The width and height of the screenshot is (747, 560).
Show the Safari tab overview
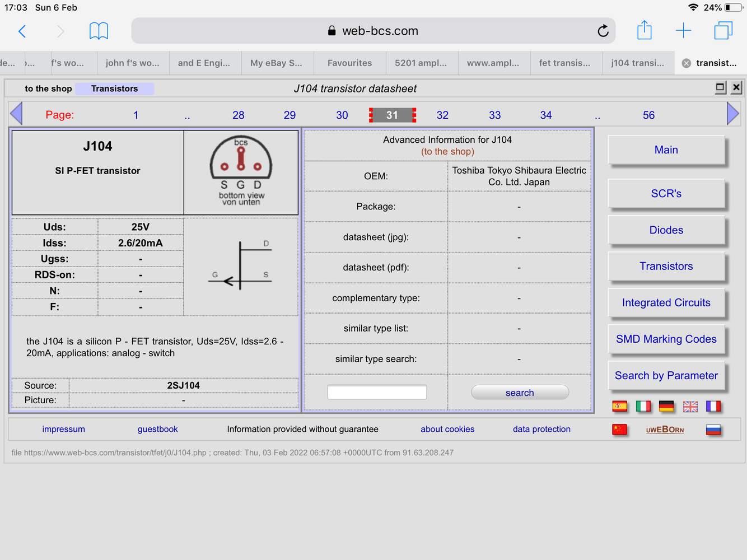pos(723,30)
